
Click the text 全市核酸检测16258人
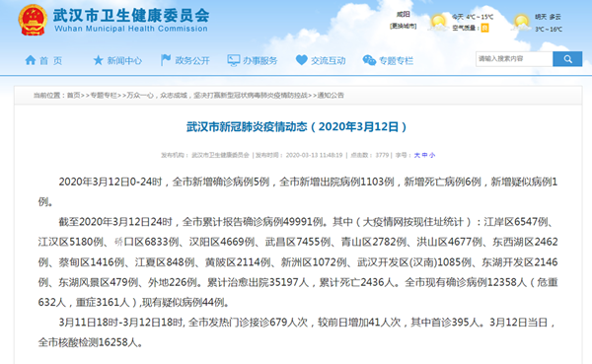click(x=87, y=342)
